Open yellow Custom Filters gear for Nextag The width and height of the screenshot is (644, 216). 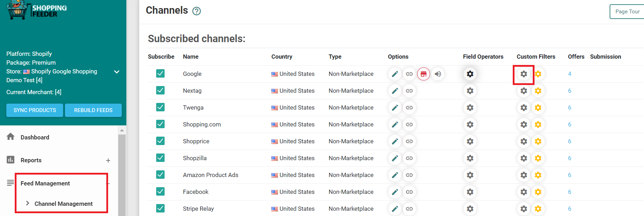tap(538, 91)
